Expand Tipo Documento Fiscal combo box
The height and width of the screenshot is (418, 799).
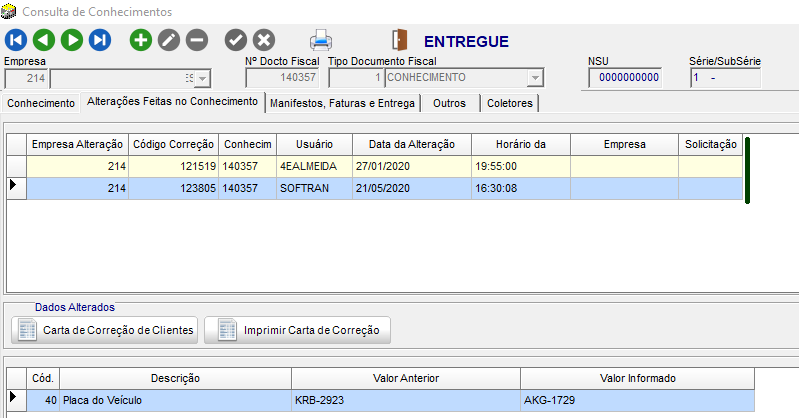click(535, 78)
